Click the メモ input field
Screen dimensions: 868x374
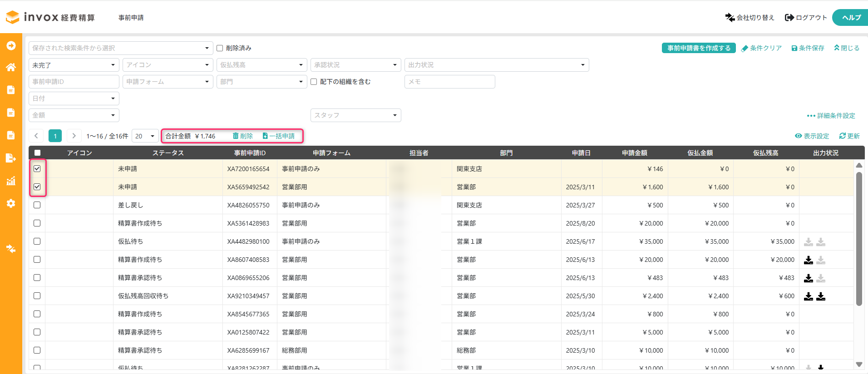click(x=449, y=82)
